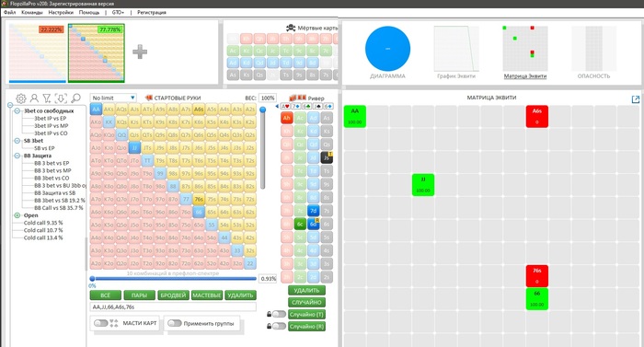
Task: Click the lock icon beside Случайно (R)
Action: (x=269, y=327)
